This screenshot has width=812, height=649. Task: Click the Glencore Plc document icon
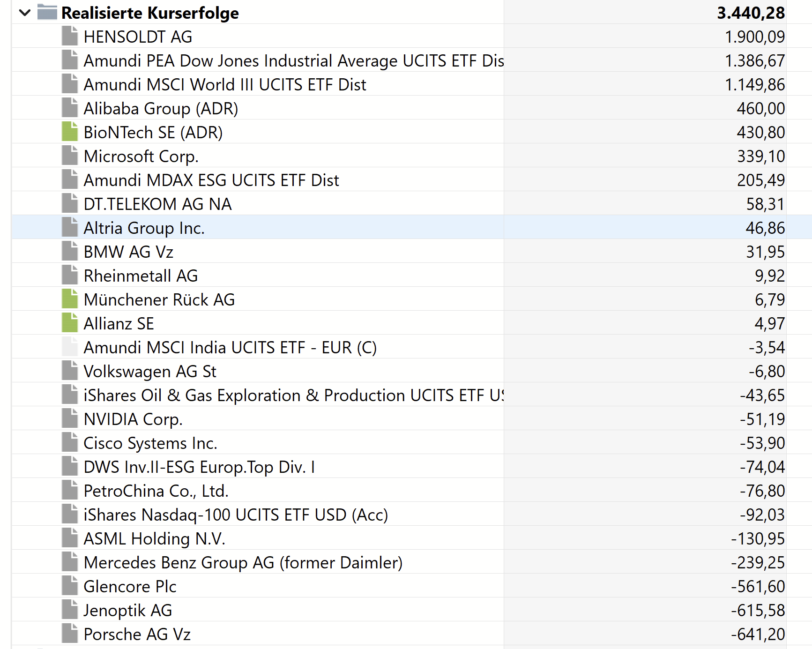70,586
